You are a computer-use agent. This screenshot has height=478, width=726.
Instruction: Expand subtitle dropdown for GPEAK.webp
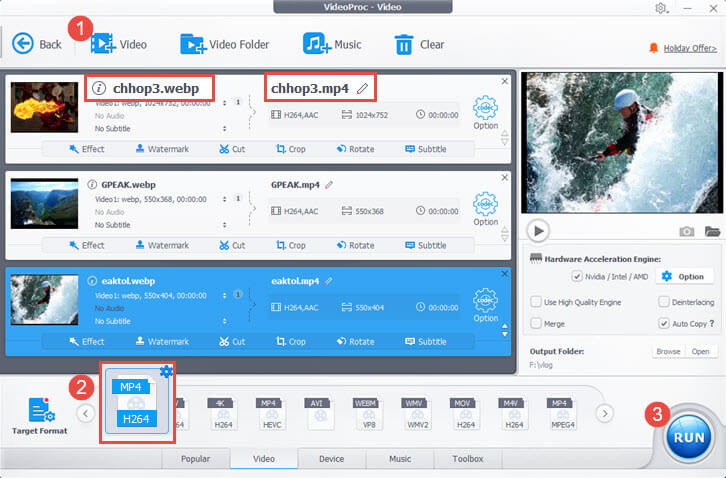[x=225, y=225]
